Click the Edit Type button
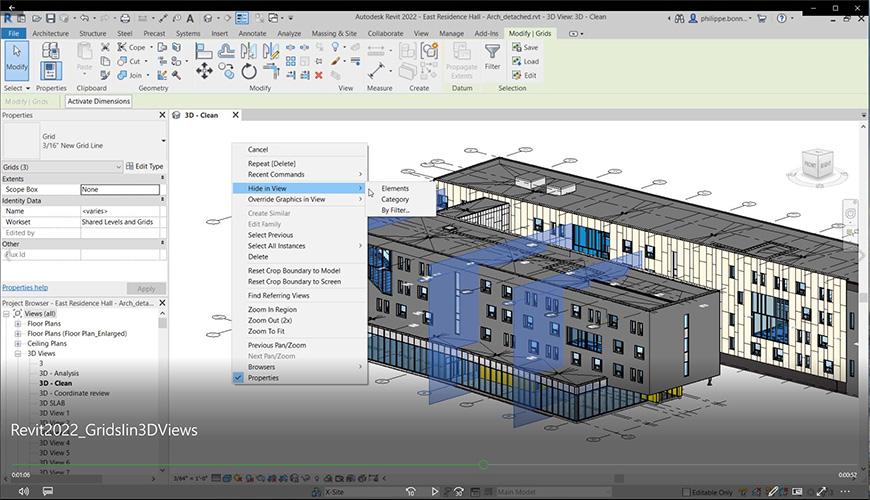The image size is (870, 500). 144,166
